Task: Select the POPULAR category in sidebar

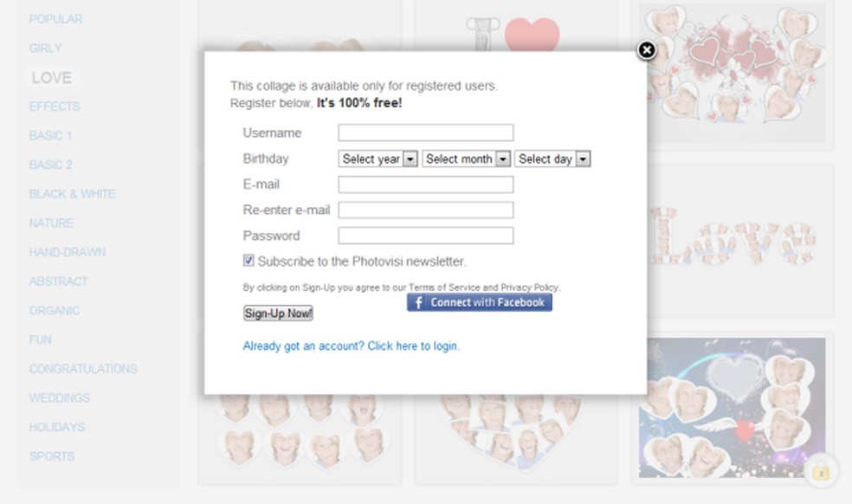Action: [x=55, y=19]
